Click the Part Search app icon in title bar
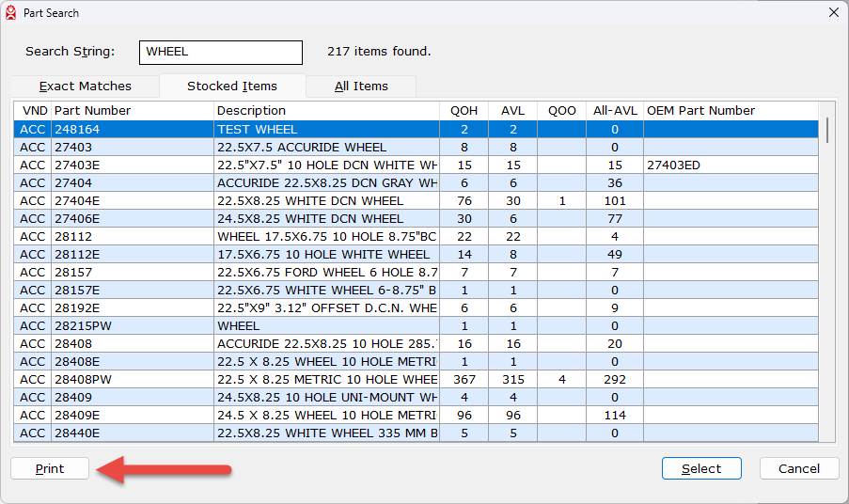The height and width of the screenshot is (504, 849). (x=11, y=12)
